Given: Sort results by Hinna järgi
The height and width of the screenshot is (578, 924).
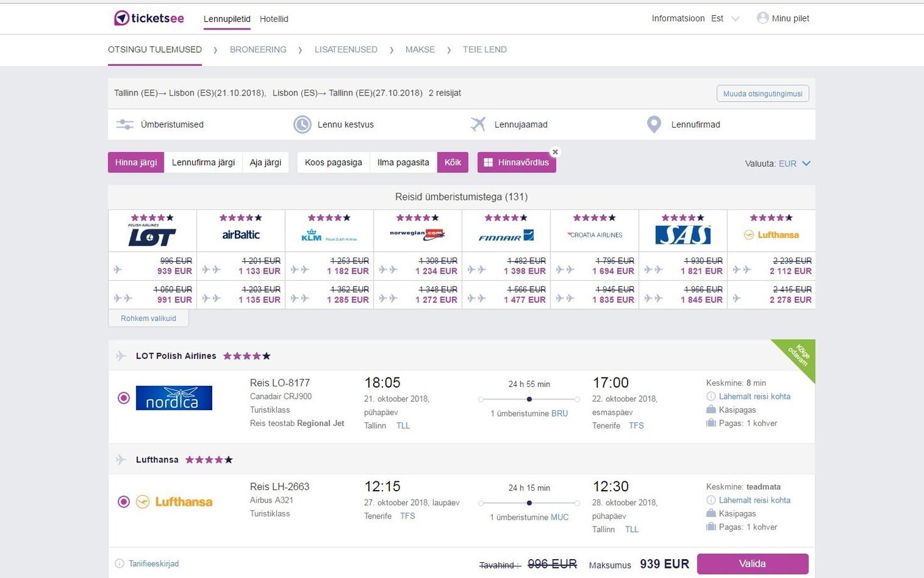Looking at the screenshot, I should (x=136, y=162).
